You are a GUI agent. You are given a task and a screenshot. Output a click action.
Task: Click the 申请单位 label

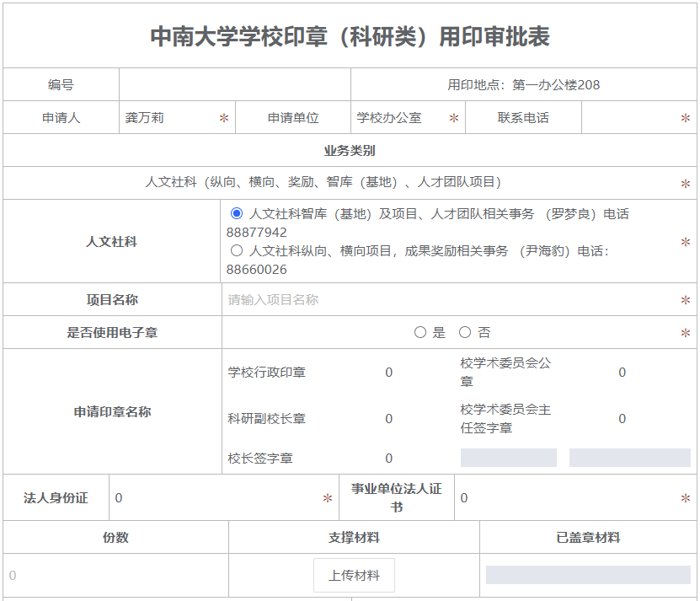pos(293,117)
